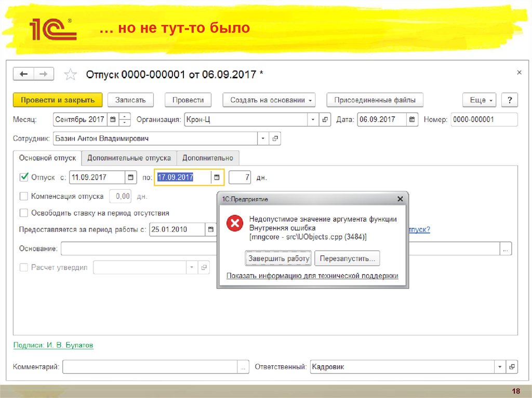Mark the document with the favorites star
Image resolution: width=532 pixels, height=398 pixels.
[70, 74]
